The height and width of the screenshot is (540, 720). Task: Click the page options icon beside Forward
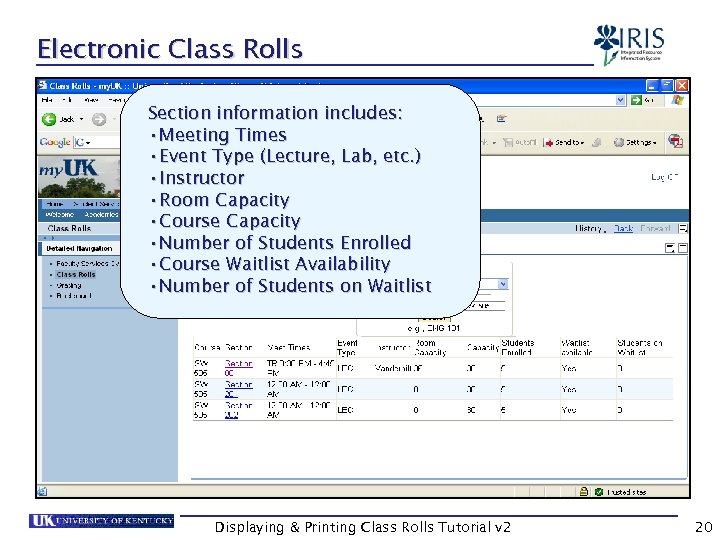(x=683, y=228)
